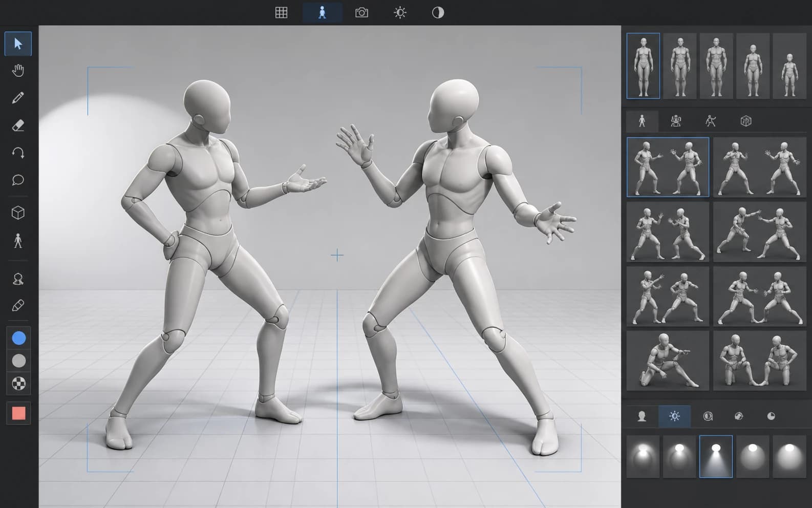The image size is (812, 508).
Task: Open the single figure pose tab
Action: pos(642,121)
